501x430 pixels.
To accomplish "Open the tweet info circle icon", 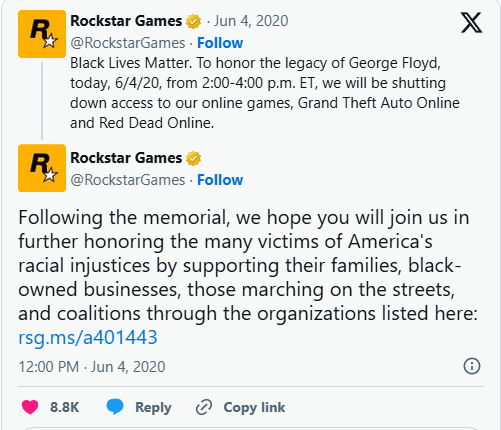I will pyautogui.click(x=472, y=366).
